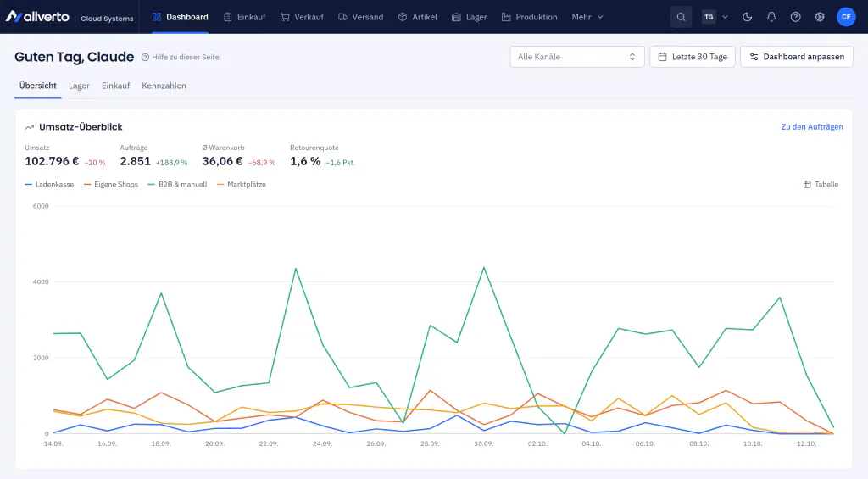
Task: Click the clipboard icon beside Einkauf
Action: (x=227, y=17)
